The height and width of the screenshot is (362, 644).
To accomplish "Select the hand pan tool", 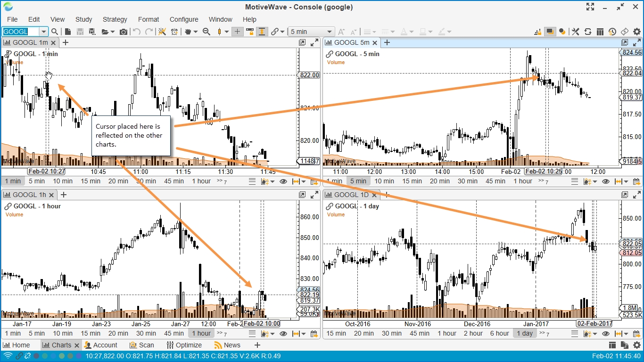I will point(189,32).
